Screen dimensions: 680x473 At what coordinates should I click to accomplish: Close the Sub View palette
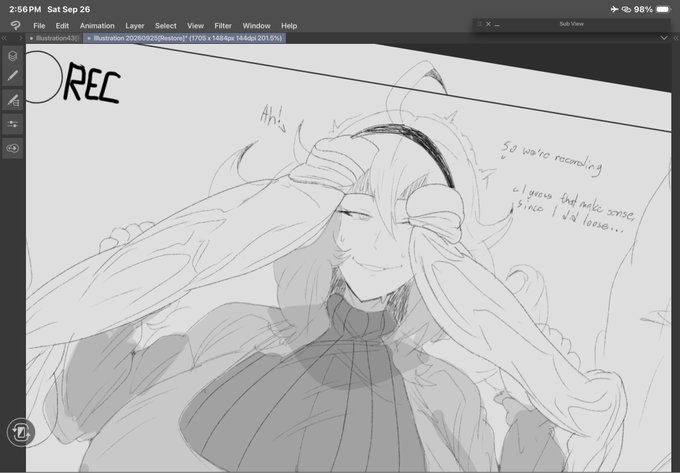(x=488, y=24)
